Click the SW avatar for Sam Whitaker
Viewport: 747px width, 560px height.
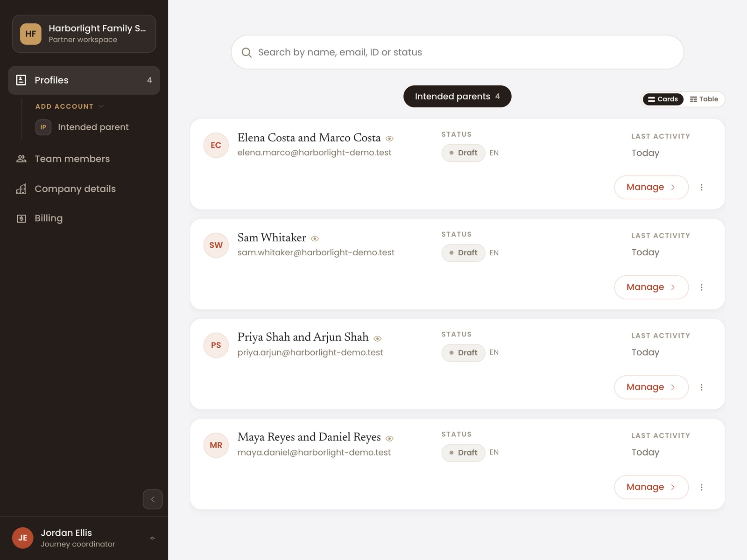pos(216,245)
